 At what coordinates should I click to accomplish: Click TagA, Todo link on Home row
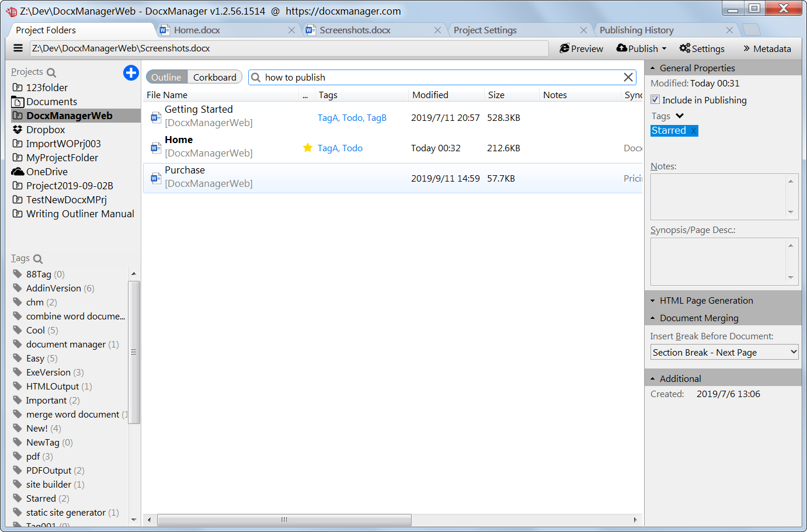click(340, 148)
